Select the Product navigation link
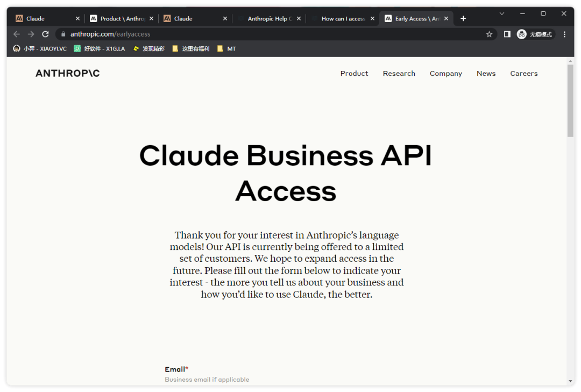This screenshot has height=392, width=581. click(x=354, y=73)
